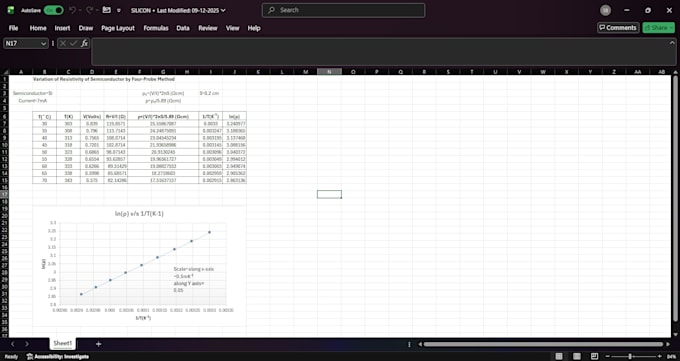Open the Insert Function fx dialog
This screenshot has height=361, width=680.
pos(85,43)
